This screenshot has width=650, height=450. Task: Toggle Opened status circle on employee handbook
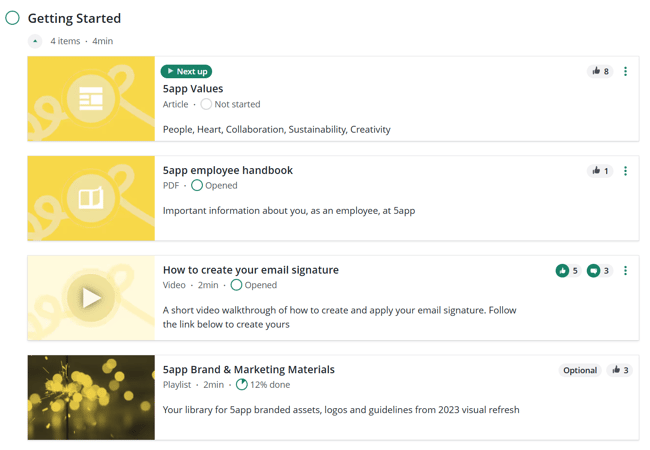point(197,185)
